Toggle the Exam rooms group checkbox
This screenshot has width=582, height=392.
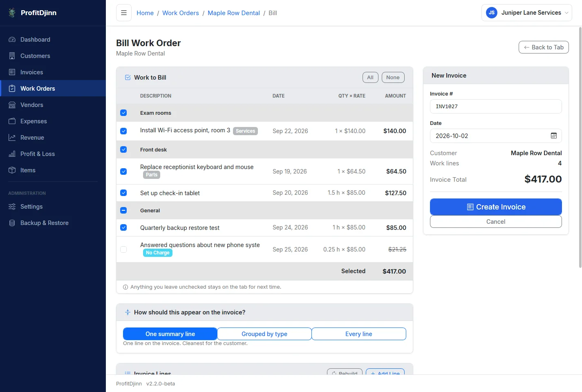point(123,113)
